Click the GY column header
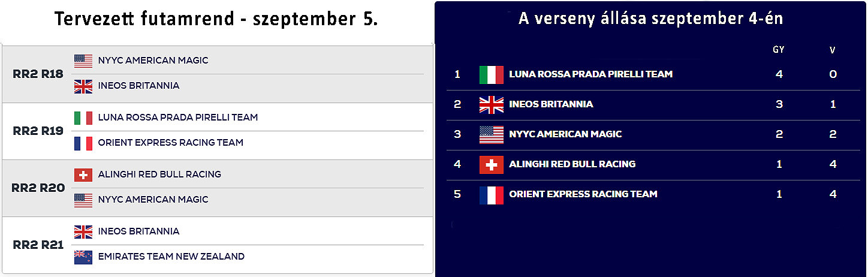 click(x=779, y=50)
